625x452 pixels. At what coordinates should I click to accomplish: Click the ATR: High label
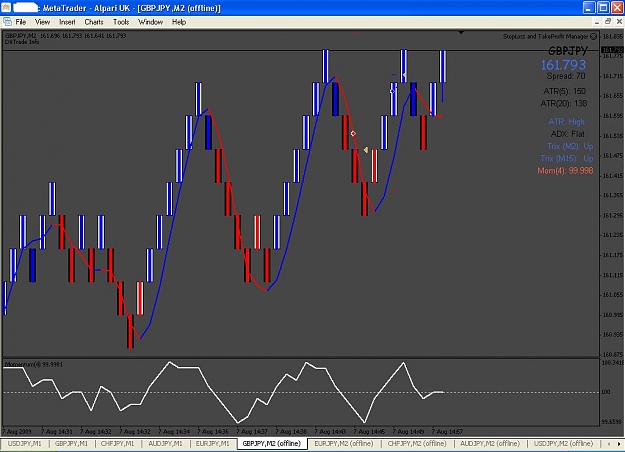(566, 122)
